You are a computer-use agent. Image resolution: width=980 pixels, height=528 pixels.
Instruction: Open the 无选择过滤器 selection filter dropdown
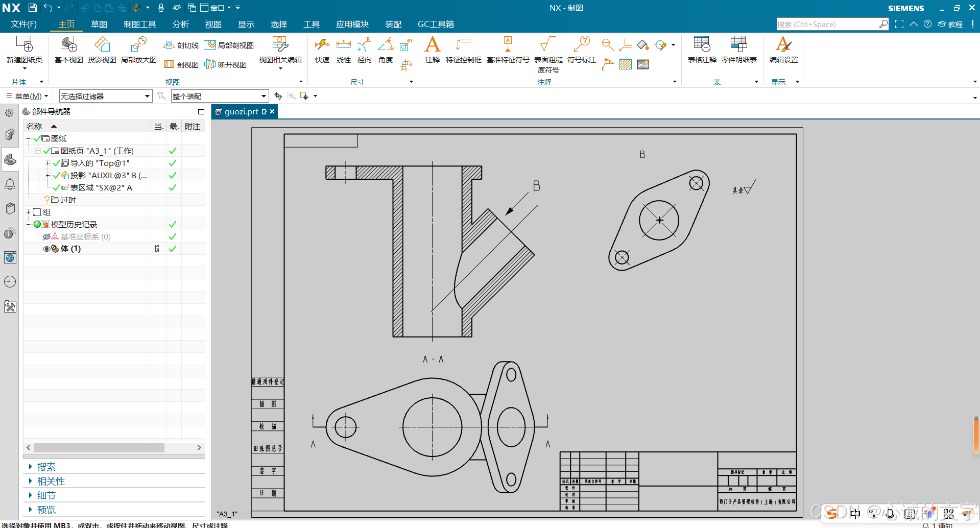(x=106, y=96)
